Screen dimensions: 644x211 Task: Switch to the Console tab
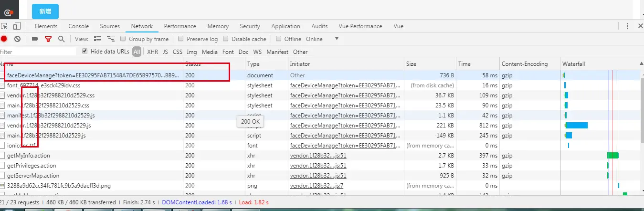pos(79,26)
